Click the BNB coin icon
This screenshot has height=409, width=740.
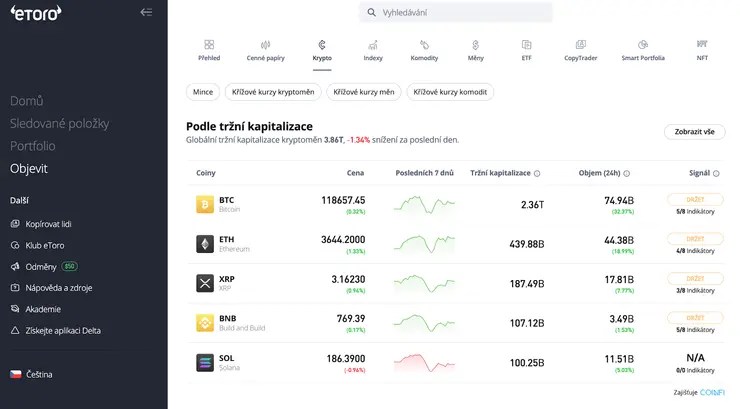[205, 323]
